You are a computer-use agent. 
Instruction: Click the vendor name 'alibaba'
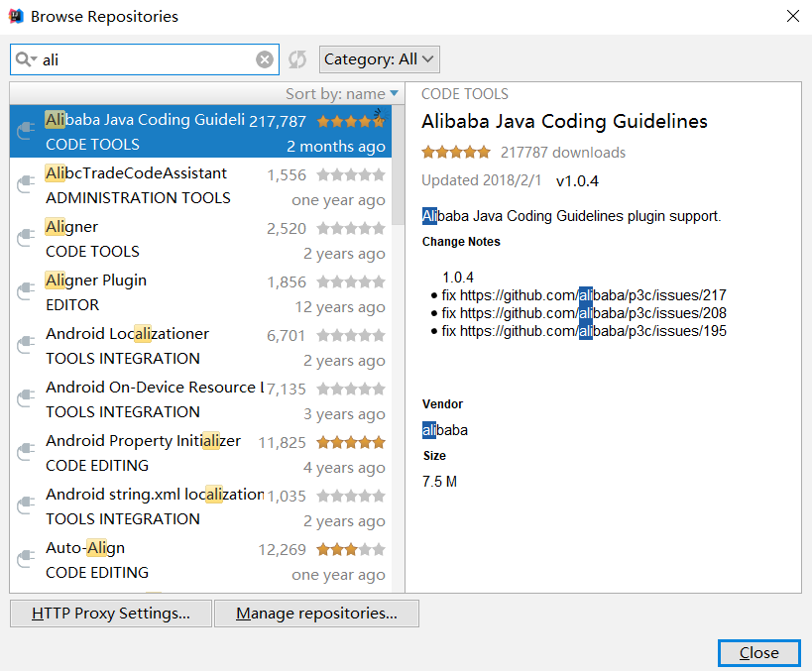coord(445,430)
